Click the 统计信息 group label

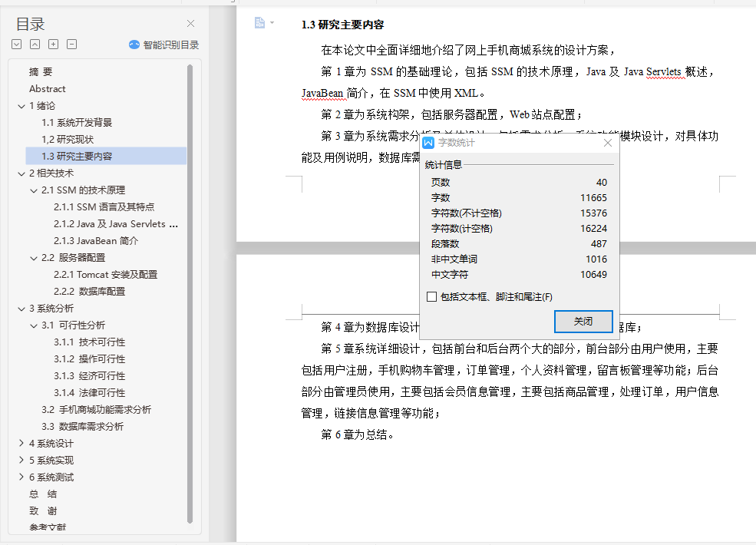point(443,165)
